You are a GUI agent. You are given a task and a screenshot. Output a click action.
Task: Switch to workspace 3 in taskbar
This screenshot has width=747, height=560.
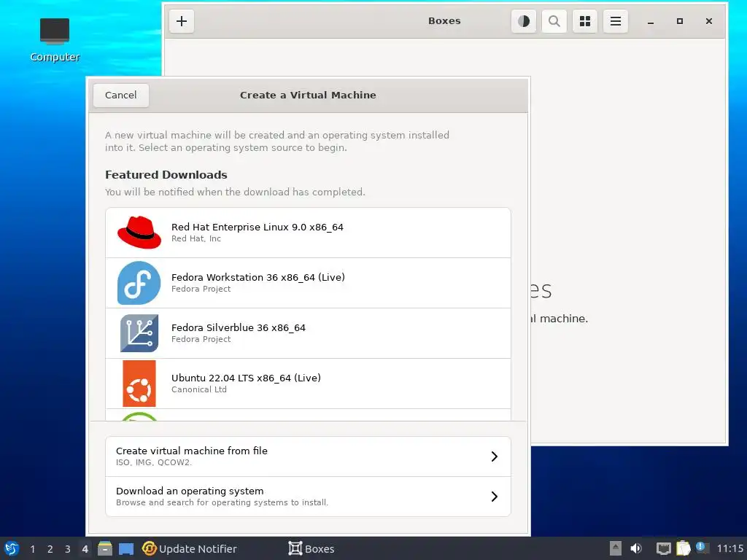(68, 549)
